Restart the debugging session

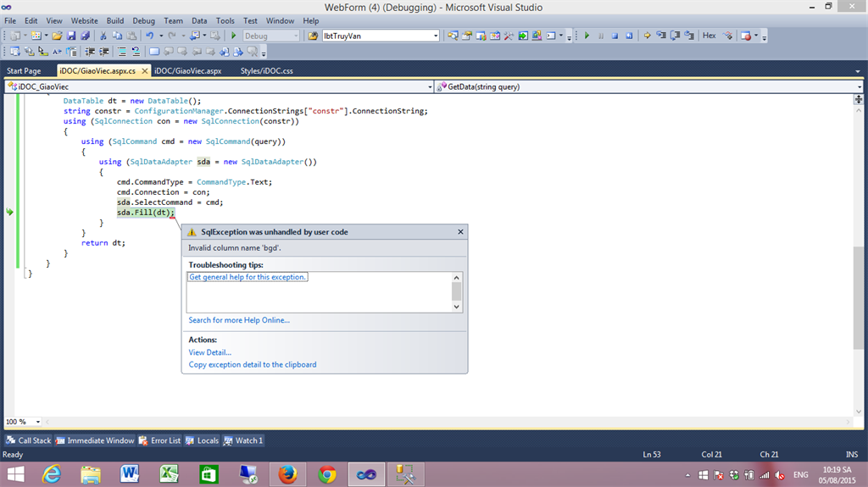tap(629, 36)
